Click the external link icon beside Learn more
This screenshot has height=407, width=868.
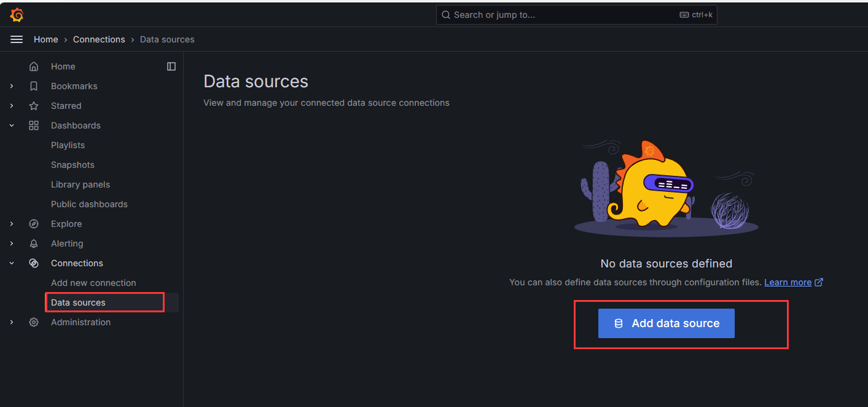[819, 282]
